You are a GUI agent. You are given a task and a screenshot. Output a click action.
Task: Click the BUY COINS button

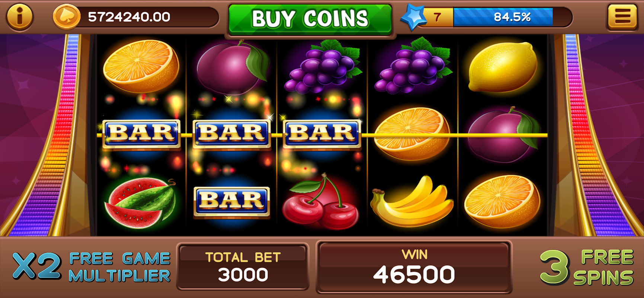point(310,19)
